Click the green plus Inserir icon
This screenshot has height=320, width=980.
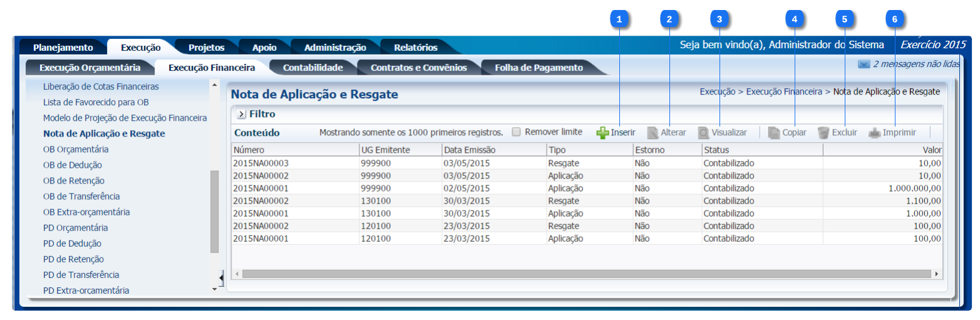point(602,133)
